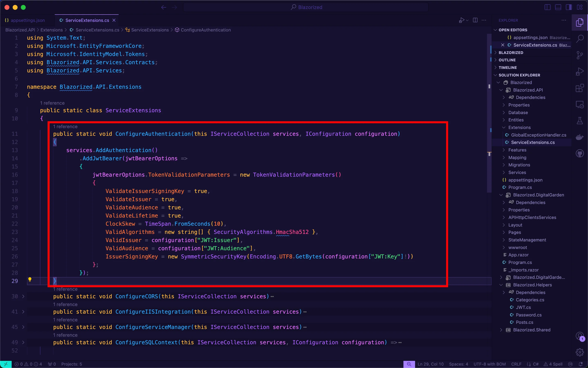Viewport: 588px width, 368px height.
Task: Open GitHub view in activity bar
Action: point(579,154)
